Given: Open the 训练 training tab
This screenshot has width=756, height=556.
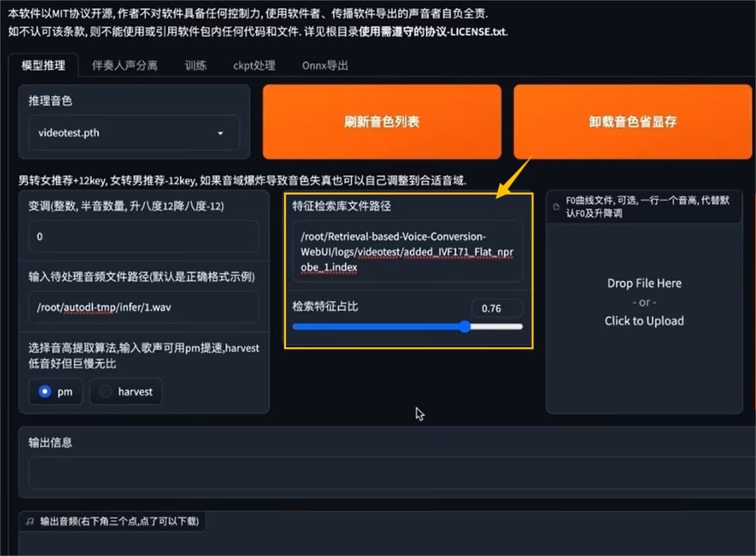Looking at the screenshot, I should (194, 65).
